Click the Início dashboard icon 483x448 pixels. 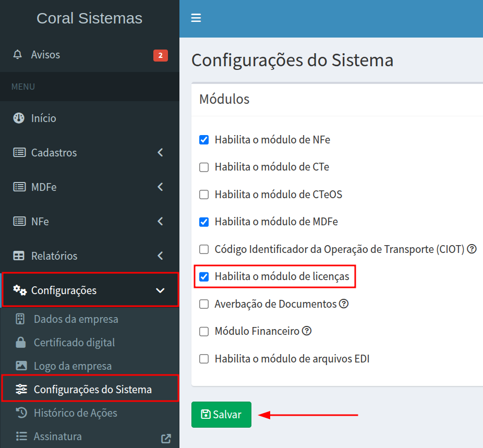click(x=19, y=118)
